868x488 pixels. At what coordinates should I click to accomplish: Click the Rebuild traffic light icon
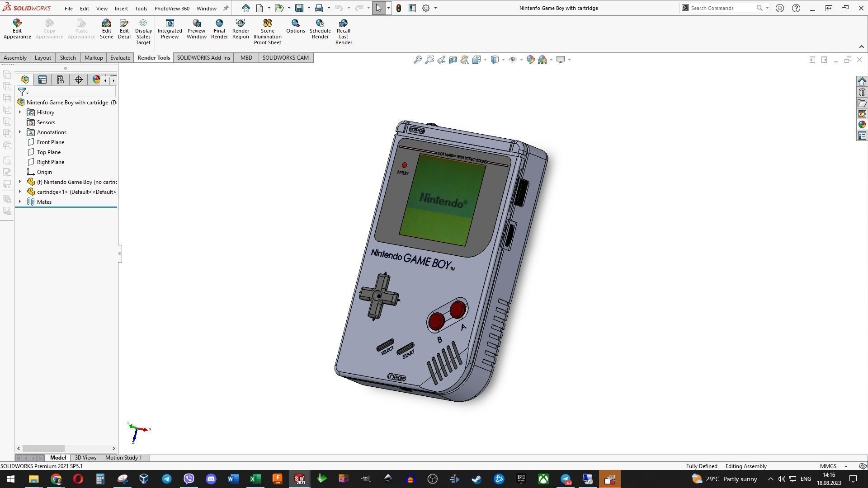399,8
